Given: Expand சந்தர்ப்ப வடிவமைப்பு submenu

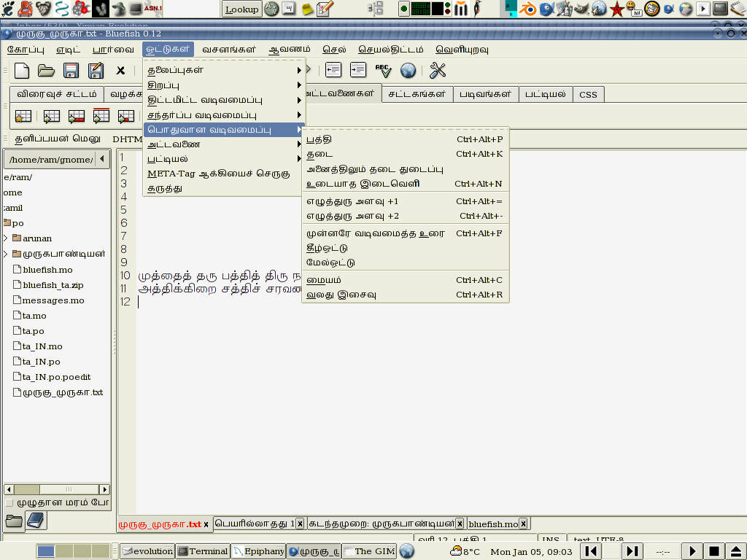Looking at the screenshot, I should pyautogui.click(x=224, y=114).
